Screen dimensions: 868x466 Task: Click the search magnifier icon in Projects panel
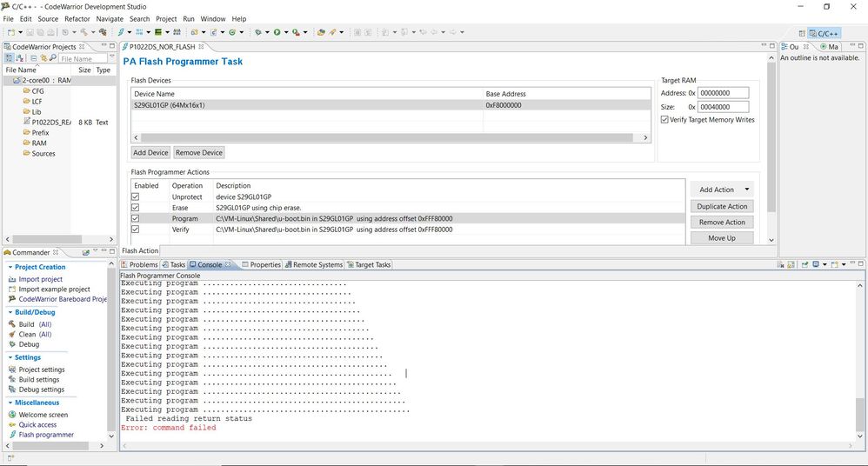pos(52,57)
